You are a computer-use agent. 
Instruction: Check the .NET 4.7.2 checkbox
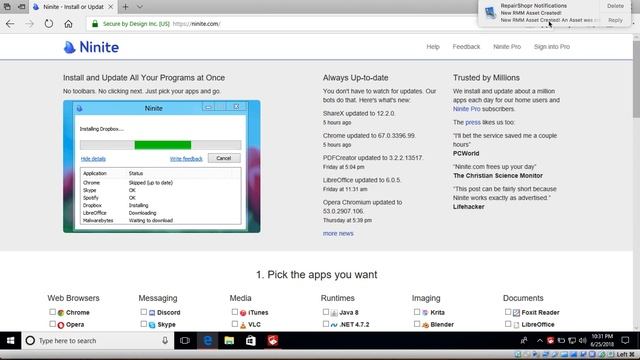click(326, 324)
